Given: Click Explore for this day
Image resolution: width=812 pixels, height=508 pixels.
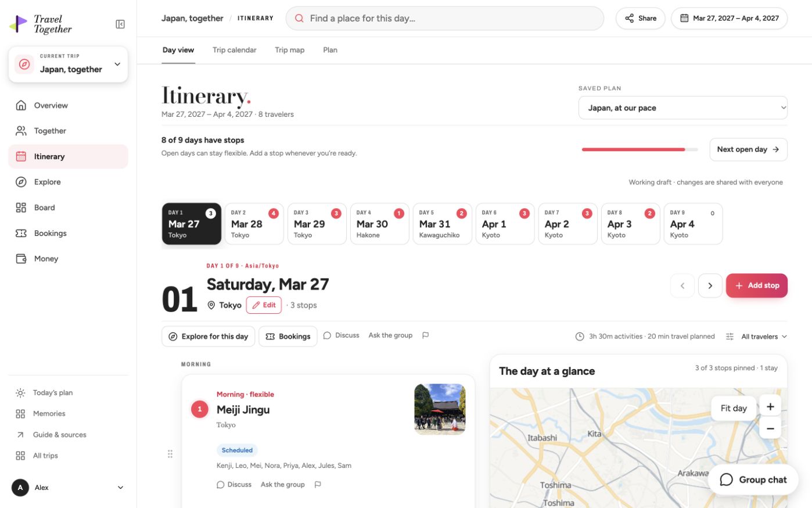Looking at the screenshot, I should (208, 337).
